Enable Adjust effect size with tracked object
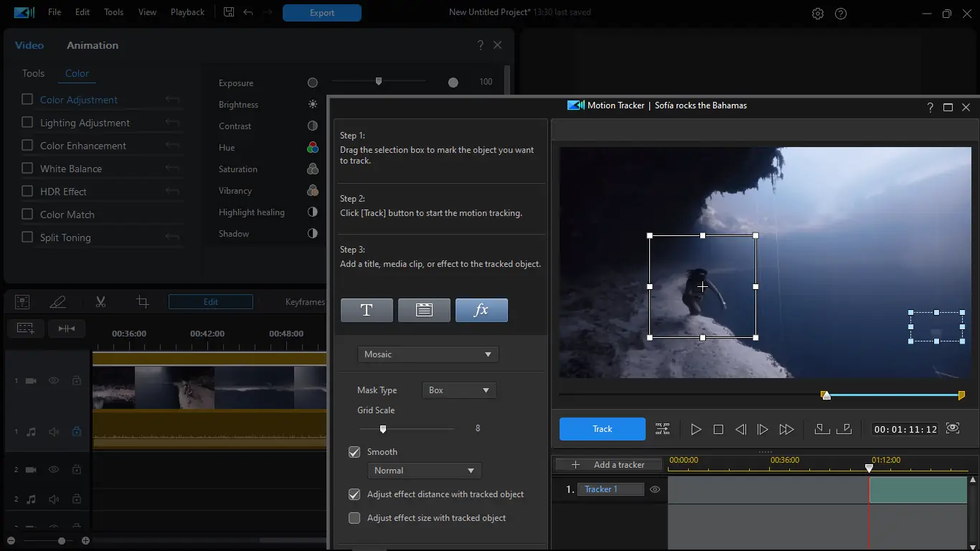This screenshot has width=980, height=551. pyautogui.click(x=354, y=518)
